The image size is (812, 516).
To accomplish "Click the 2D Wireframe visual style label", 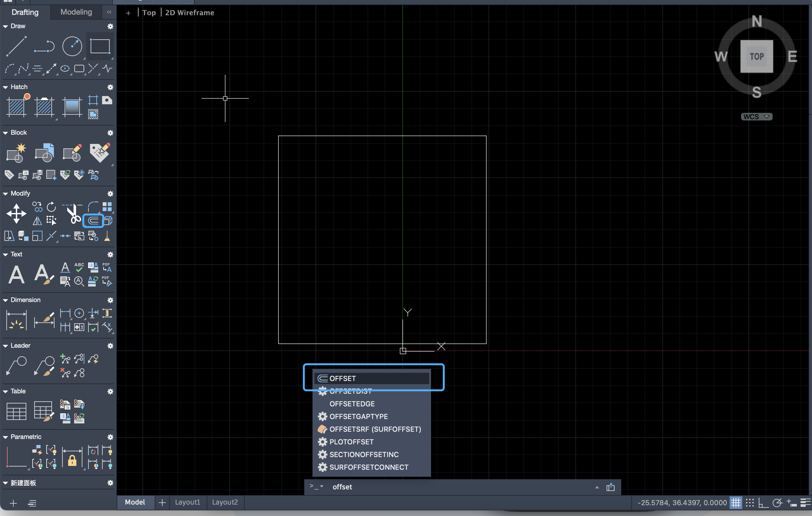I will coord(190,13).
